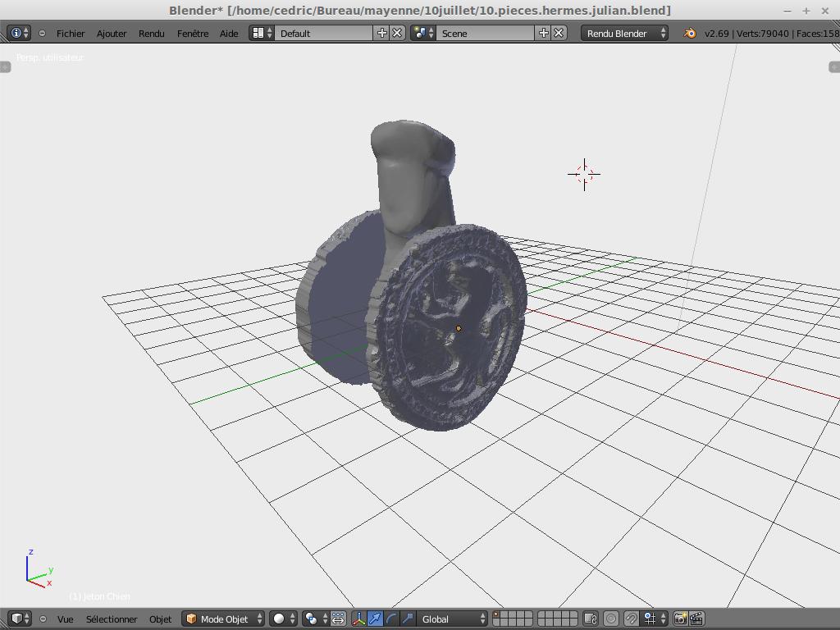
Task: Click the OpenGL render image camera icon
Action: coord(680,619)
